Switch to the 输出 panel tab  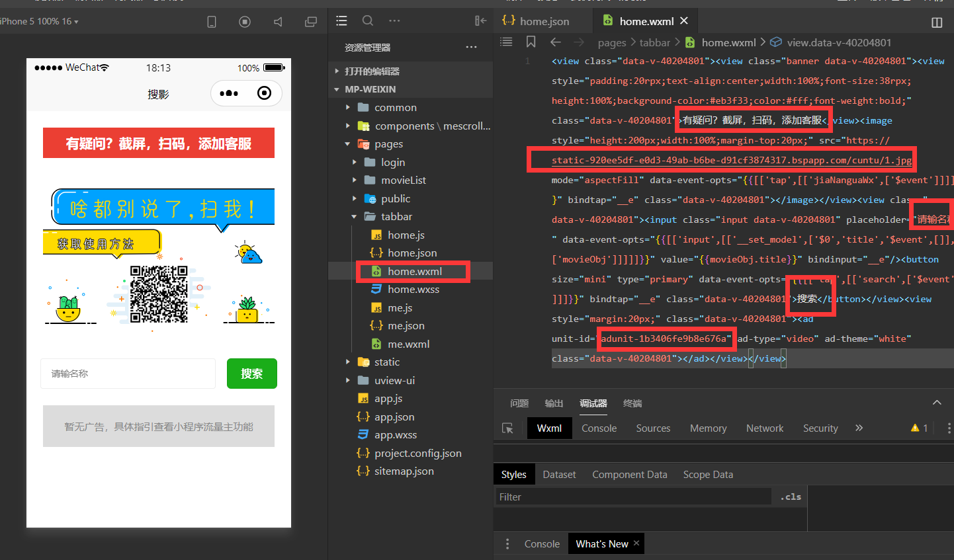click(554, 403)
